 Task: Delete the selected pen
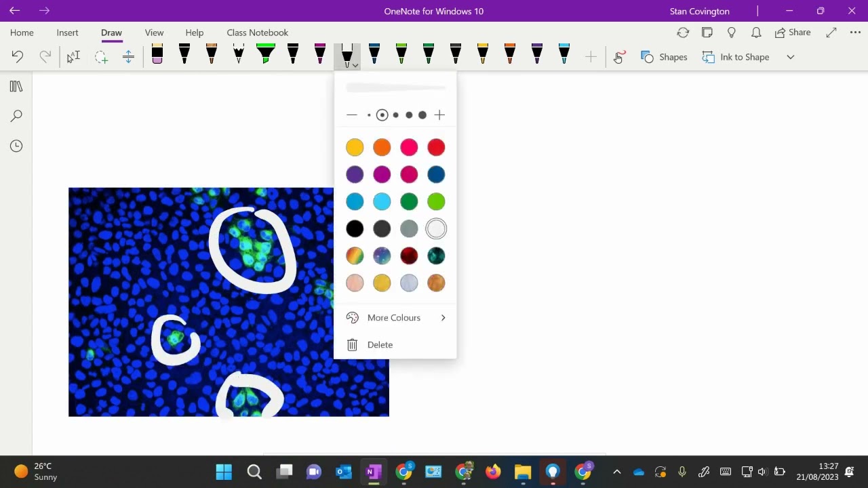(x=395, y=345)
